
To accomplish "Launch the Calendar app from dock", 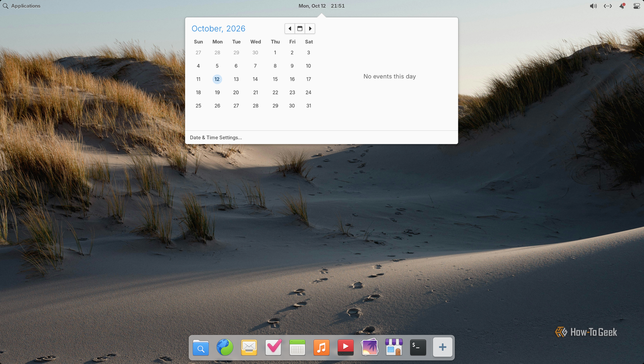I will 297,347.
